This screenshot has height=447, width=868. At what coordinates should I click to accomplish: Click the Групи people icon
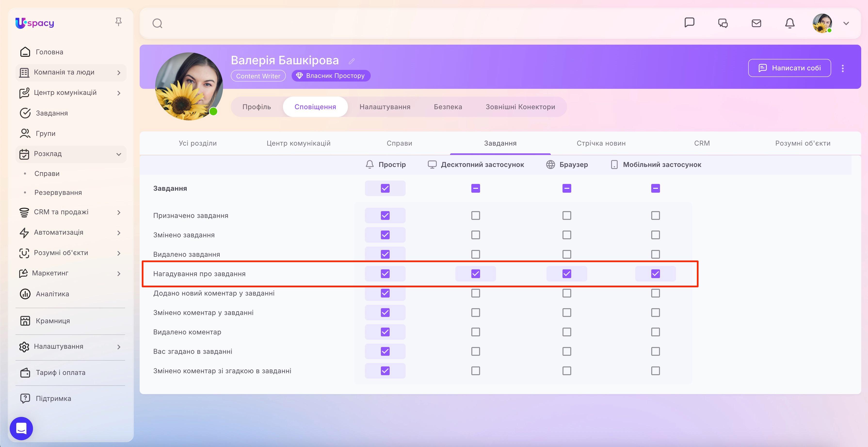[x=25, y=133]
